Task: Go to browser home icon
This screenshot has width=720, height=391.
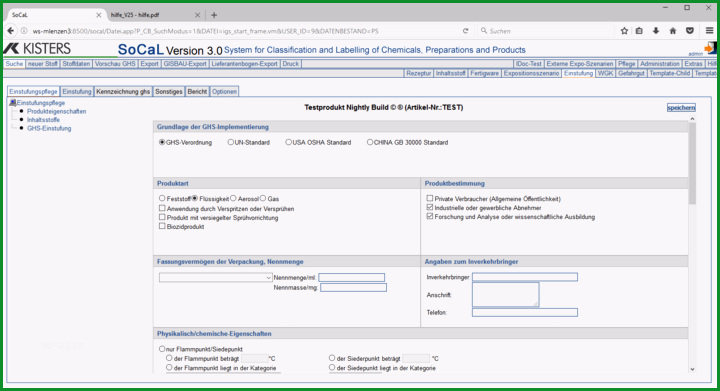Action: click(673, 31)
